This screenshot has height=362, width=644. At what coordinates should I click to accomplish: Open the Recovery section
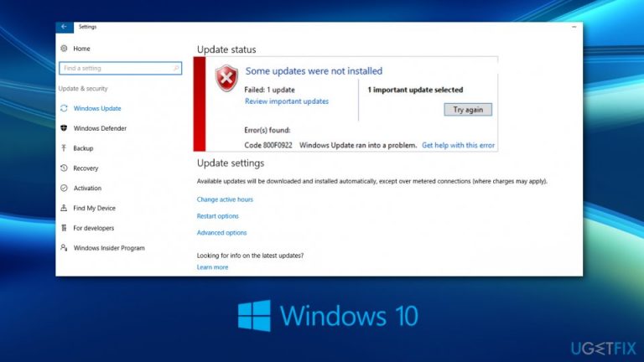click(86, 168)
